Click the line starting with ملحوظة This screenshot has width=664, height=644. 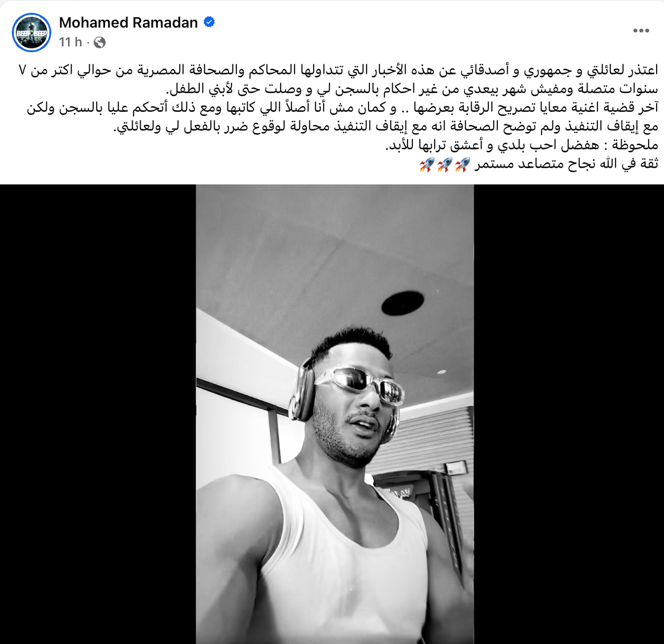click(x=521, y=145)
